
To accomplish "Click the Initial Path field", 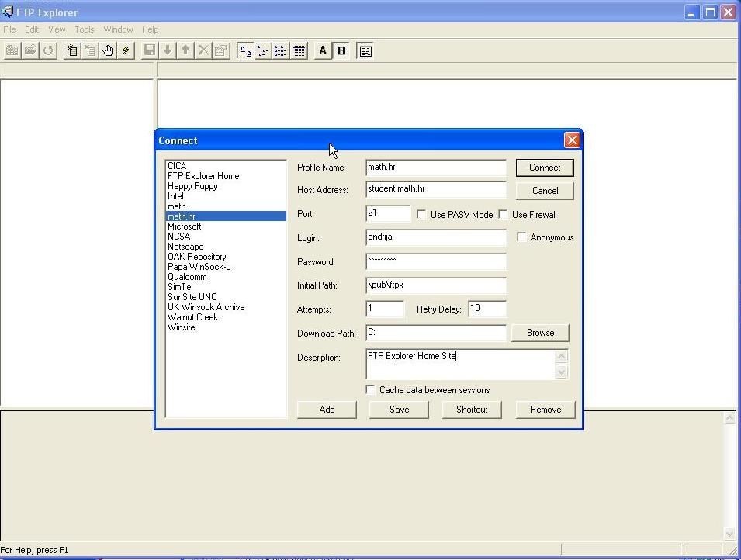I will [436, 285].
